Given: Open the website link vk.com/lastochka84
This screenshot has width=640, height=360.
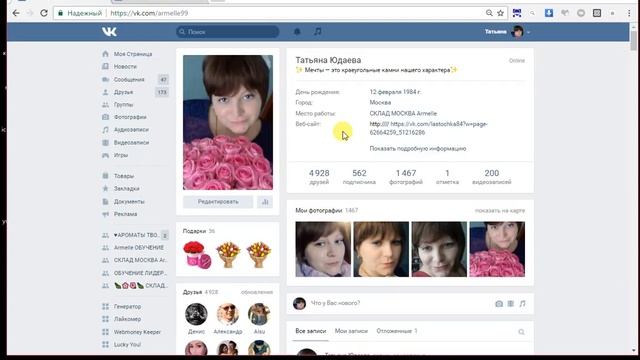Looking at the screenshot, I should point(429,128).
